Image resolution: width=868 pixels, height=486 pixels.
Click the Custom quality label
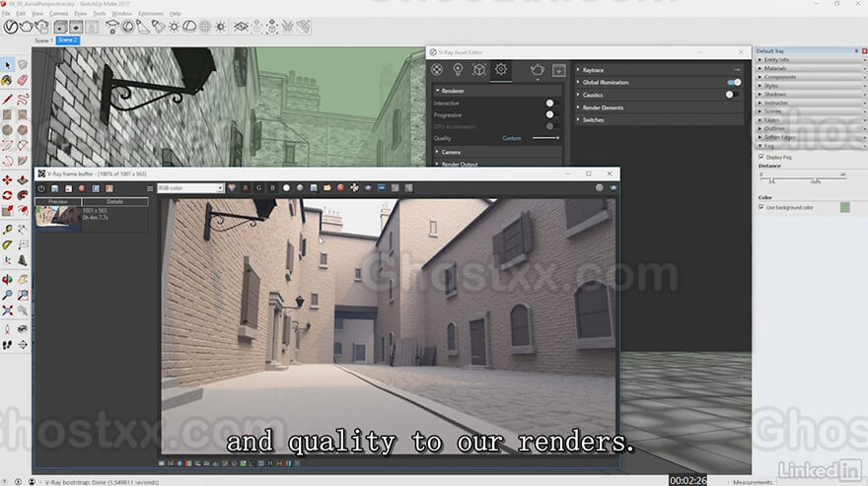coord(512,138)
